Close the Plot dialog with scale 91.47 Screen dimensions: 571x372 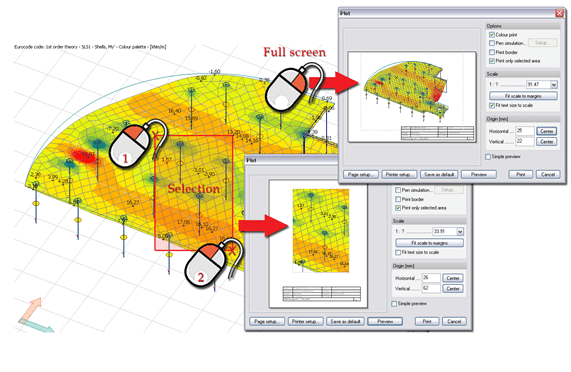pyautogui.click(x=559, y=13)
